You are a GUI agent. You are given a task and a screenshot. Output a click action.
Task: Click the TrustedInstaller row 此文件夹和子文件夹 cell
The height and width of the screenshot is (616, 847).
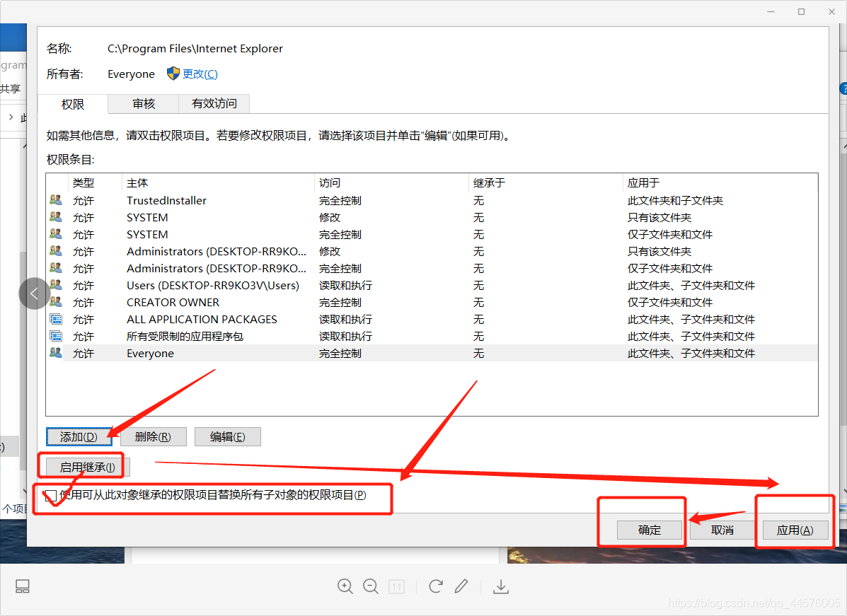tap(675, 200)
